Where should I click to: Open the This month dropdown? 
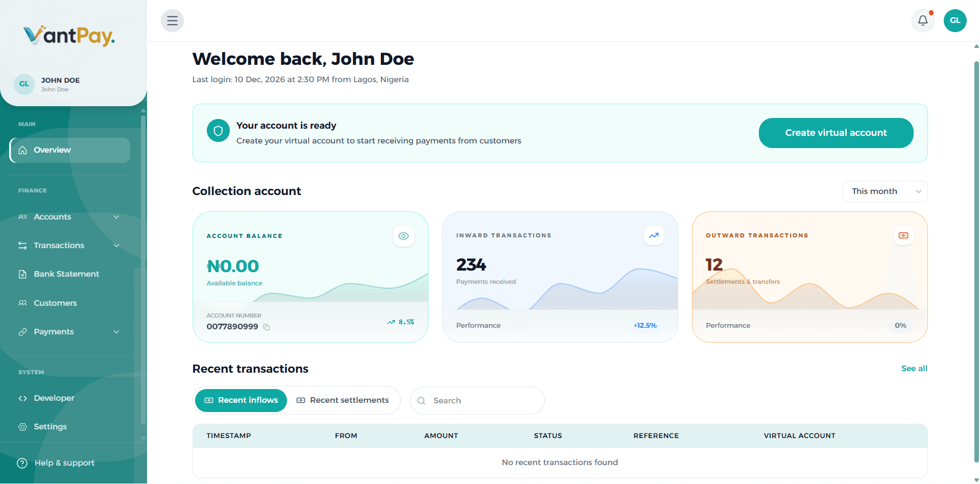point(885,191)
